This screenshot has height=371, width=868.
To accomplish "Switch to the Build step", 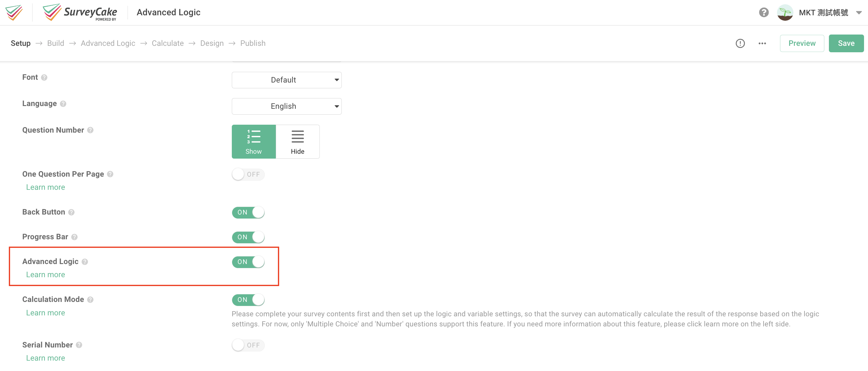I will (56, 43).
